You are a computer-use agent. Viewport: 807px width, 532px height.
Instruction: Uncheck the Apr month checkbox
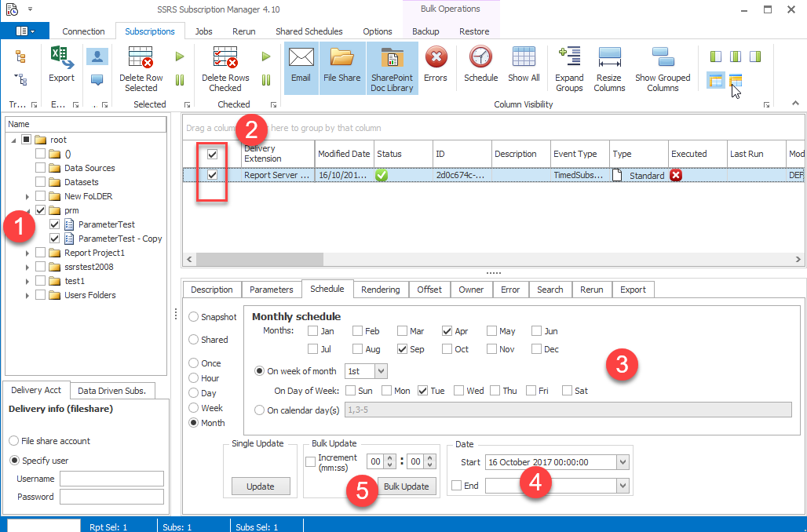447,331
